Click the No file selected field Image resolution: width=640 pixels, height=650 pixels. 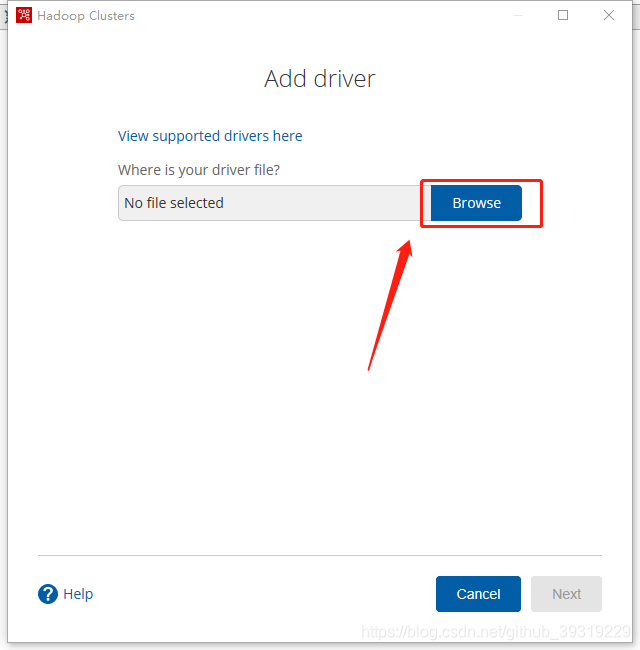(274, 203)
